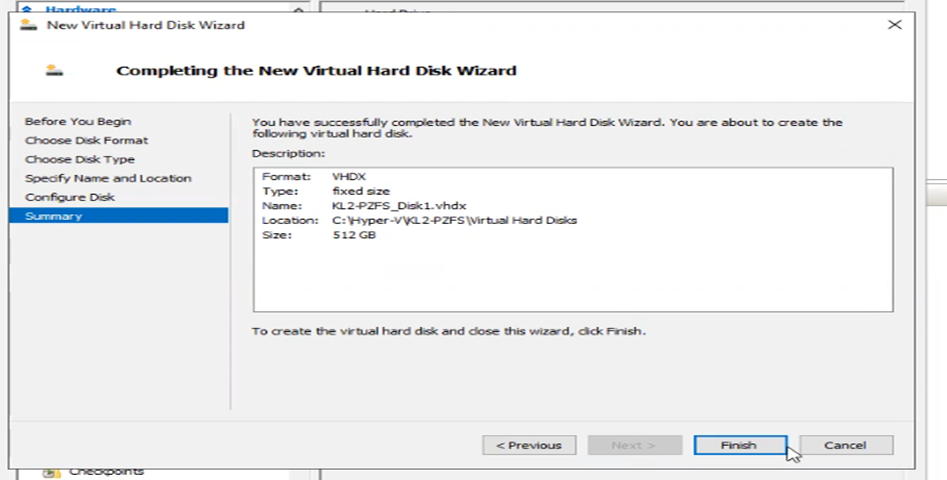The image size is (947, 480).
Task: Go to the Before You Begin step
Action: [78, 121]
